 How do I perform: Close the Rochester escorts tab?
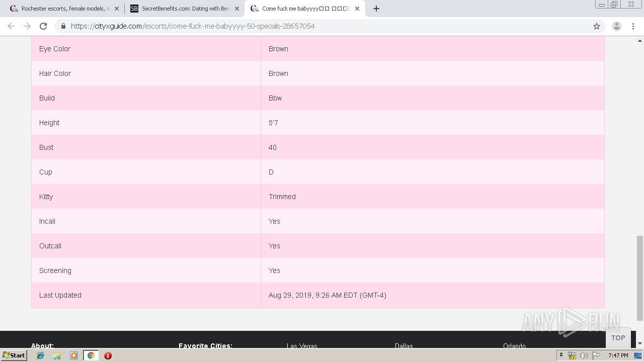[x=117, y=9]
